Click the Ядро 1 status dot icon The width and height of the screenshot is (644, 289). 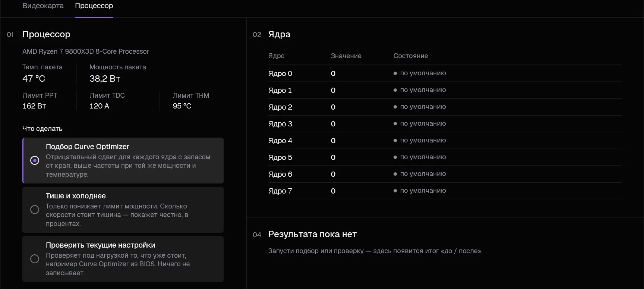(x=395, y=90)
